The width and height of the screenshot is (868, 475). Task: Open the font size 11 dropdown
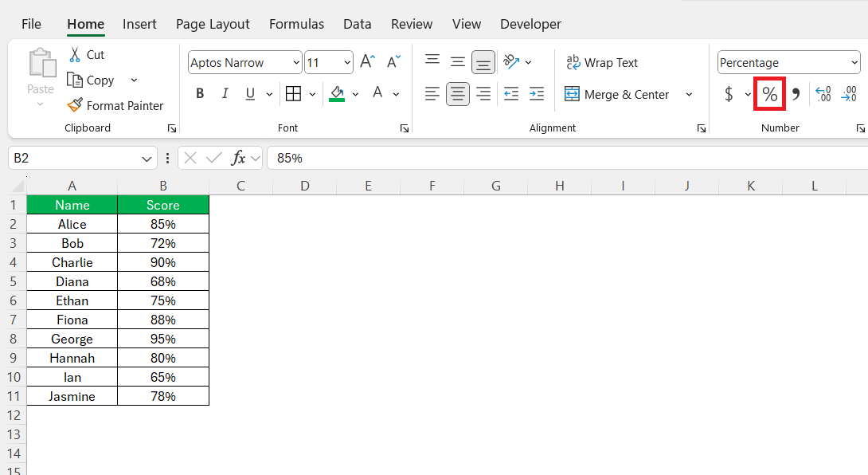point(348,63)
